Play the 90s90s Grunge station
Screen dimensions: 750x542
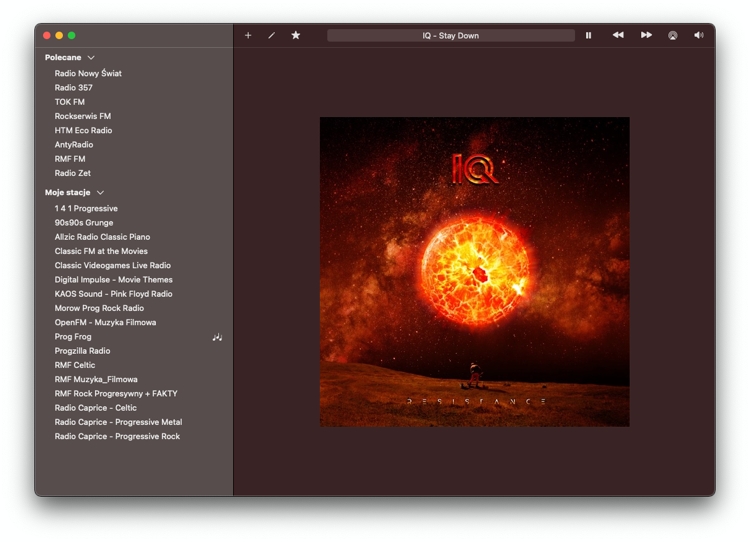[84, 222]
